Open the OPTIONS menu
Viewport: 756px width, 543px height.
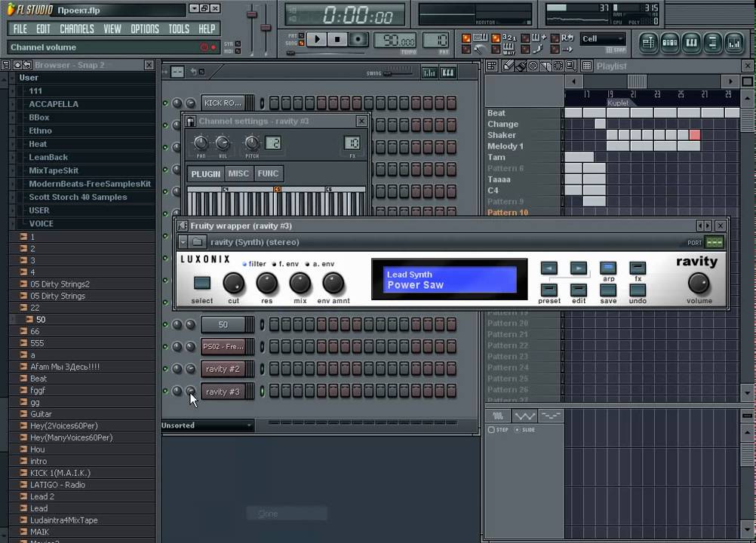145,29
